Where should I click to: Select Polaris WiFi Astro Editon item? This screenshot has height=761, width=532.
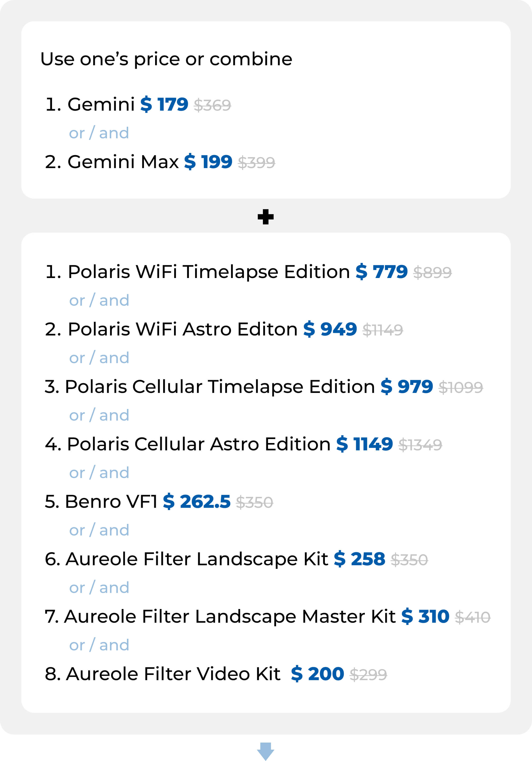tap(182, 330)
